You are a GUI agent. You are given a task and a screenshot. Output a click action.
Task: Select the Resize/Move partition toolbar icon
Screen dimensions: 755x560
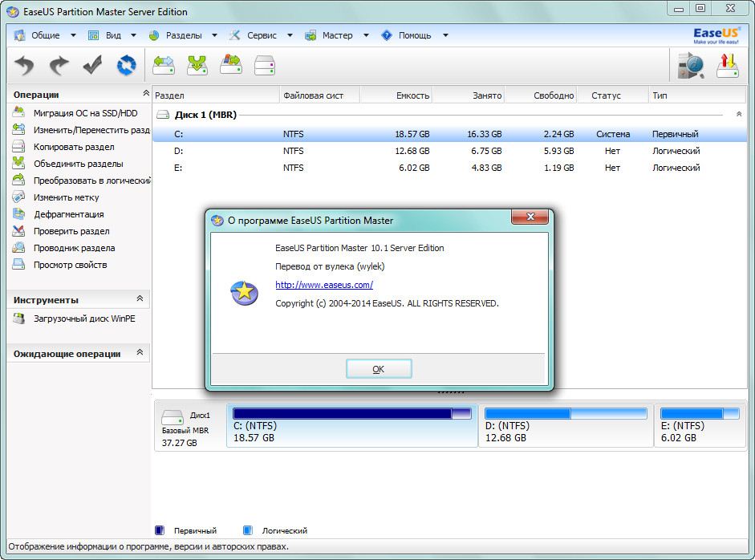pyautogui.click(x=163, y=65)
